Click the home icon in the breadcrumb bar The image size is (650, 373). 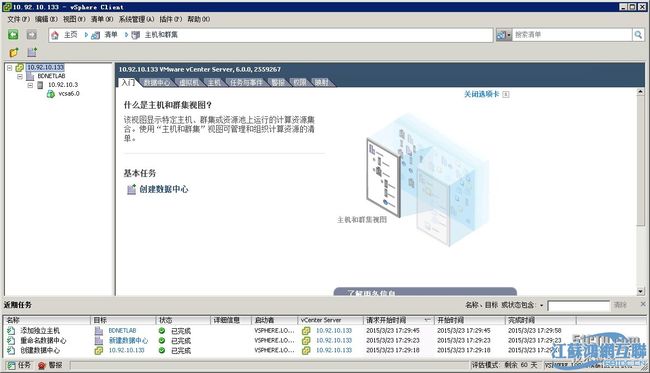pyautogui.click(x=55, y=35)
